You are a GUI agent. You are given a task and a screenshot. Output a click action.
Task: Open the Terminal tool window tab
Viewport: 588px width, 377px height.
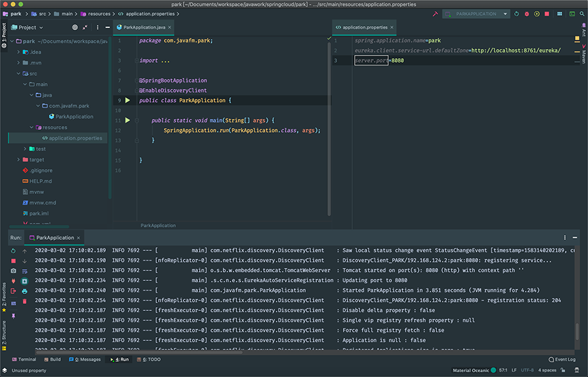point(24,359)
